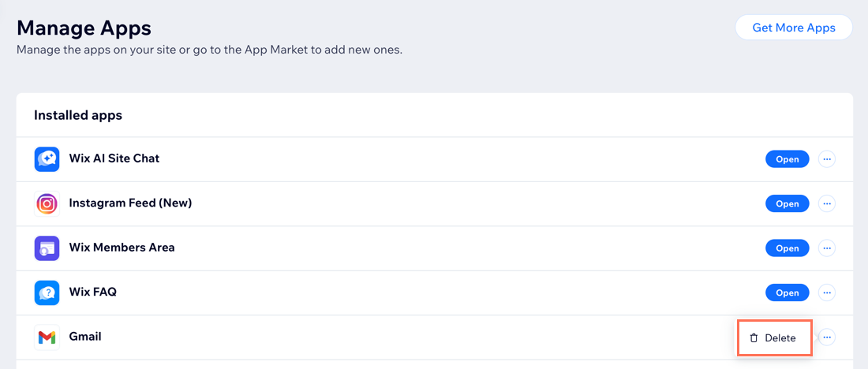Toggle the more actions button for Gmail
This screenshot has width=868, height=369.
(x=826, y=337)
